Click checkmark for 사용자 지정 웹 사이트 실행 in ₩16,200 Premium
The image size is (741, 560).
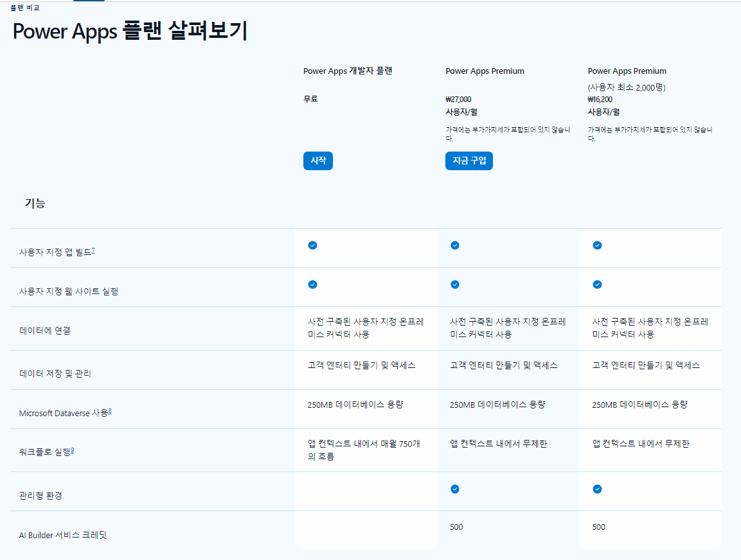pyautogui.click(x=597, y=284)
